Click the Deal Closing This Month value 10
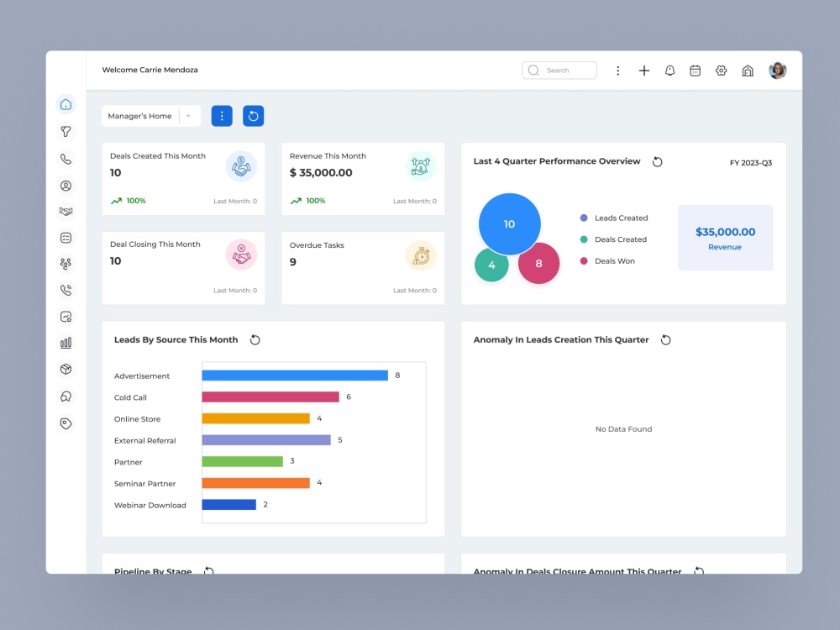 (x=116, y=261)
